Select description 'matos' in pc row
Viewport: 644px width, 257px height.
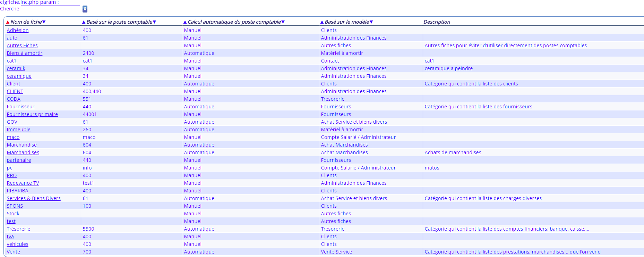[432, 168]
